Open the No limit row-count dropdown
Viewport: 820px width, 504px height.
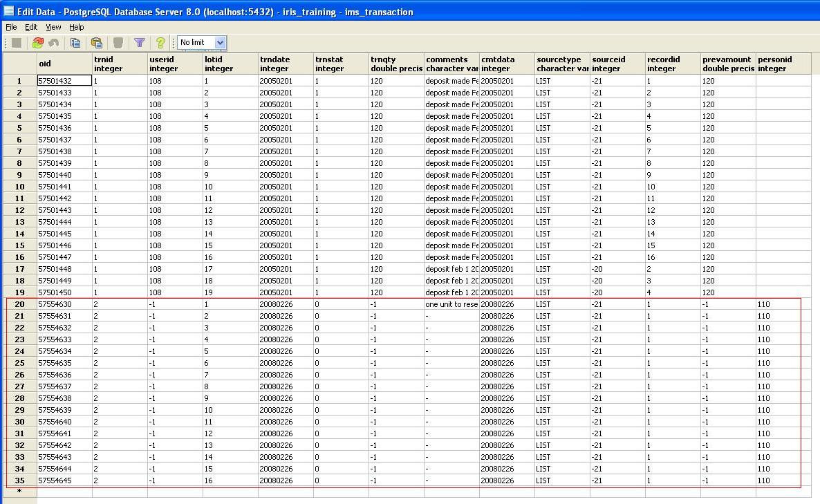220,42
